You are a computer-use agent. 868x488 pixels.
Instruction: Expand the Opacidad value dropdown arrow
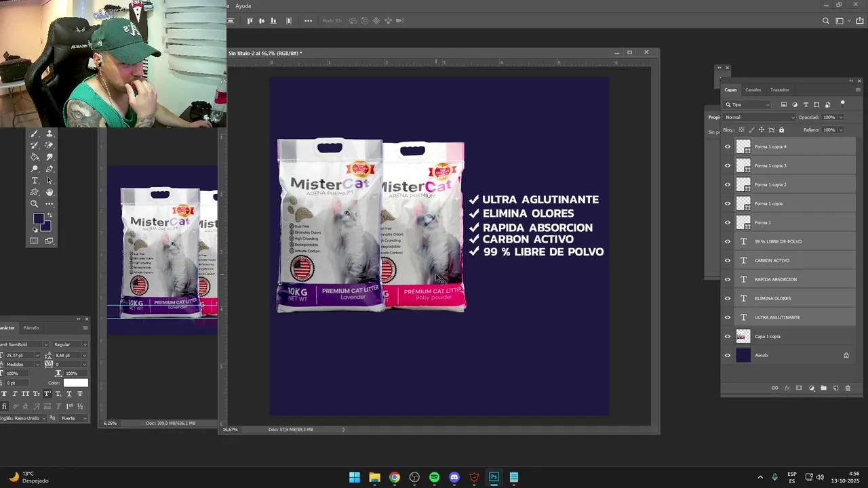point(841,117)
